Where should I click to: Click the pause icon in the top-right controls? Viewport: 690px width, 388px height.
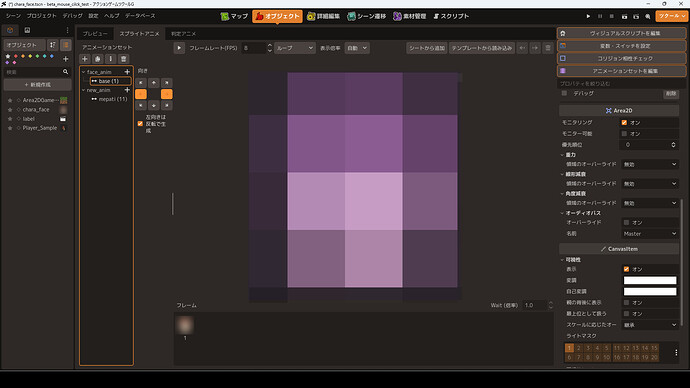(600, 16)
